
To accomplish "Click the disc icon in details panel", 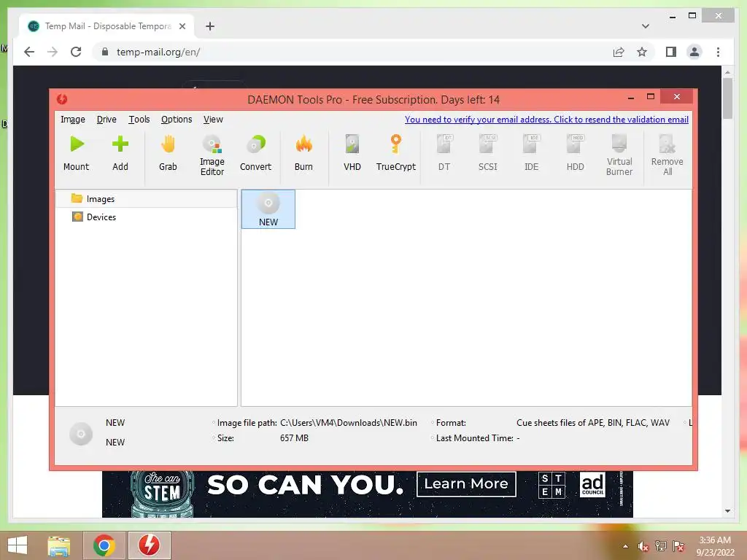I will coord(81,434).
